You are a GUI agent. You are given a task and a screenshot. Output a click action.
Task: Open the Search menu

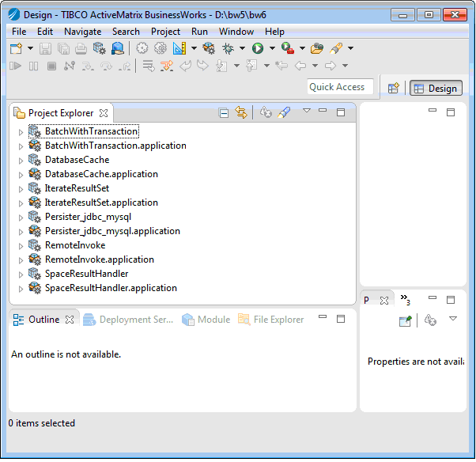pos(126,32)
